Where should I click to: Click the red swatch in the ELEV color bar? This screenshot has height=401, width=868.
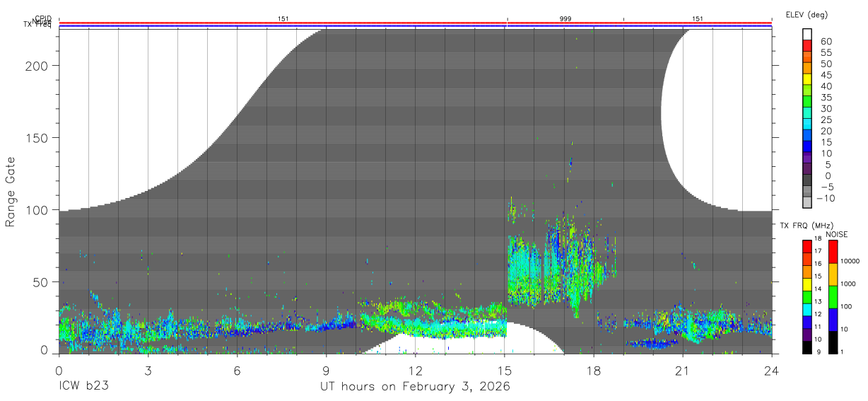tap(807, 45)
